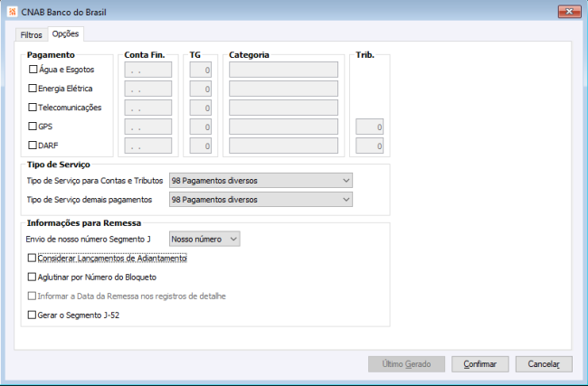Image resolution: width=588 pixels, height=386 pixels.
Task: Click the Pagamento group label
Action: coord(51,55)
